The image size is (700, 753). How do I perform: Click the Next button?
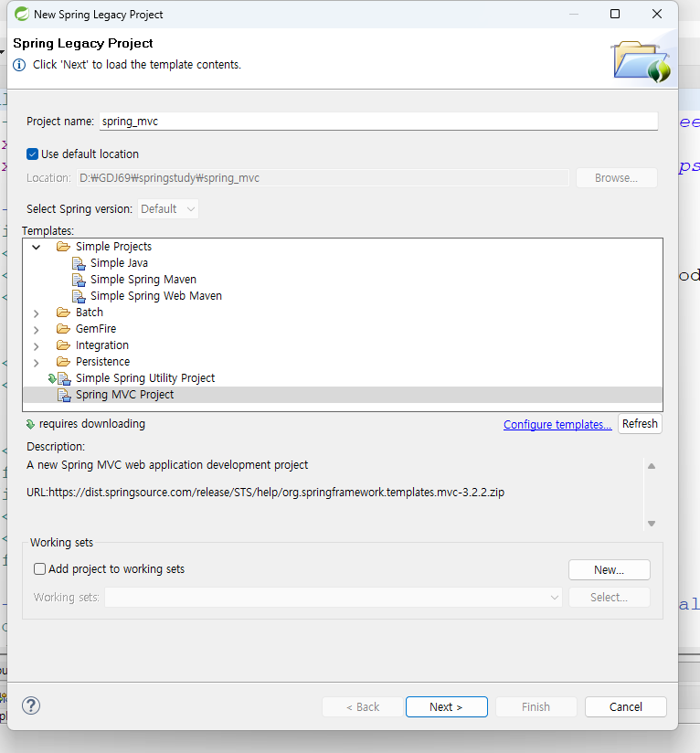coord(447,707)
